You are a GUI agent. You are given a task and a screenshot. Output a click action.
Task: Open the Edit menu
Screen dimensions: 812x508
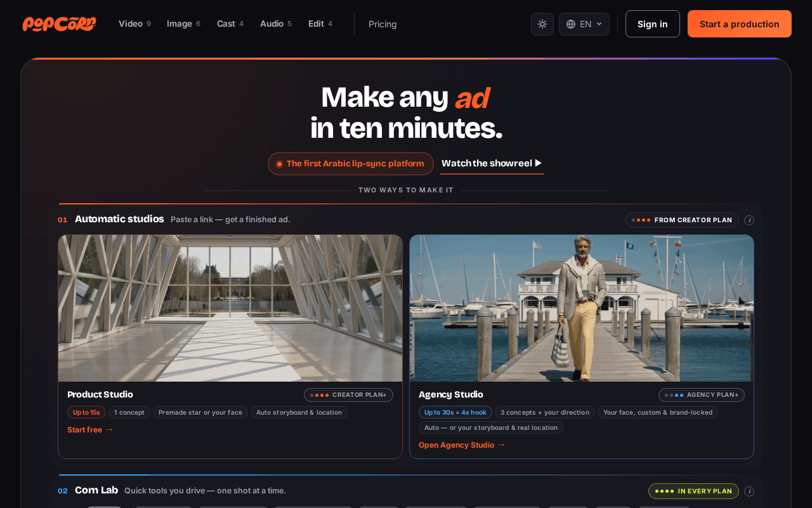(x=320, y=24)
